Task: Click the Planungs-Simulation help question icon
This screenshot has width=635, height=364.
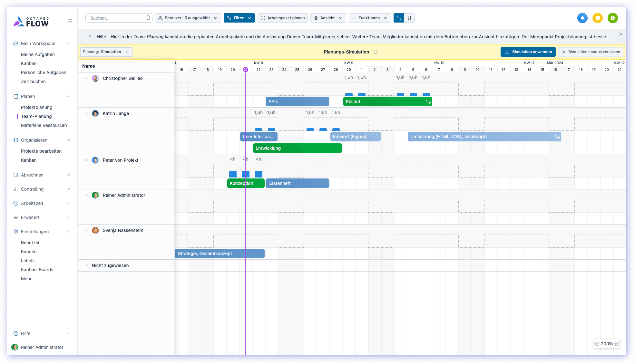Action: 376,52
